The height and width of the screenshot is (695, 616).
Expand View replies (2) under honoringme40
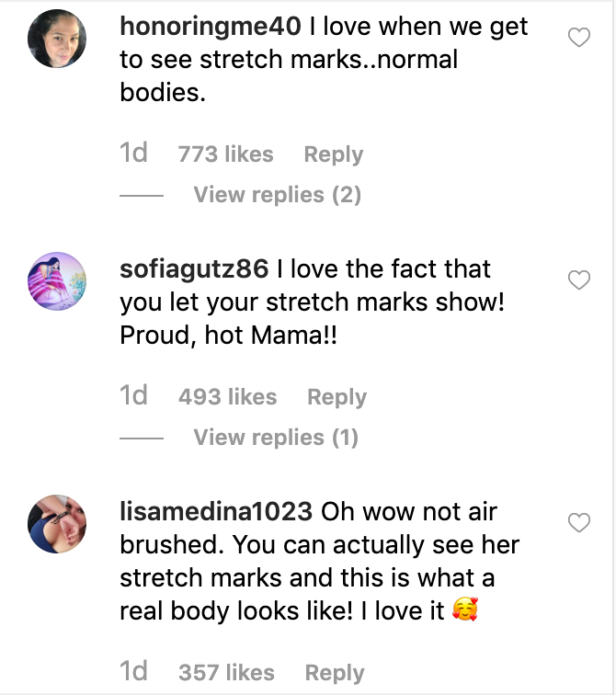click(278, 195)
